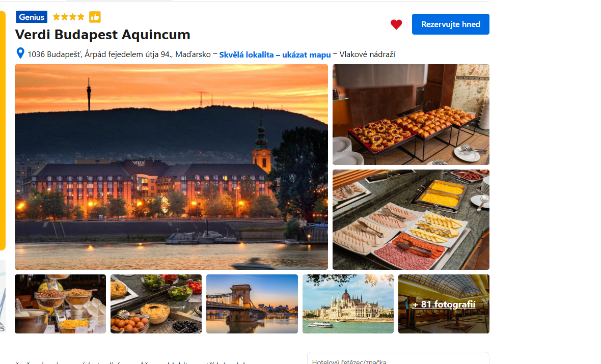Viewport: 601px width, 364px height.
Task: Click the Genius badge
Action: (x=32, y=17)
